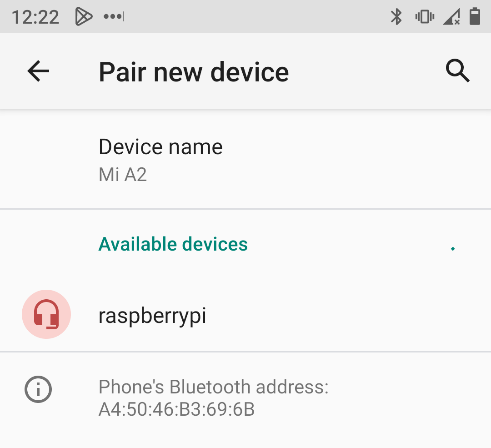The image size is (491, 448).
Task: Tap the Pair new device title
Action: pyautogui.click(x=194, y=72)
